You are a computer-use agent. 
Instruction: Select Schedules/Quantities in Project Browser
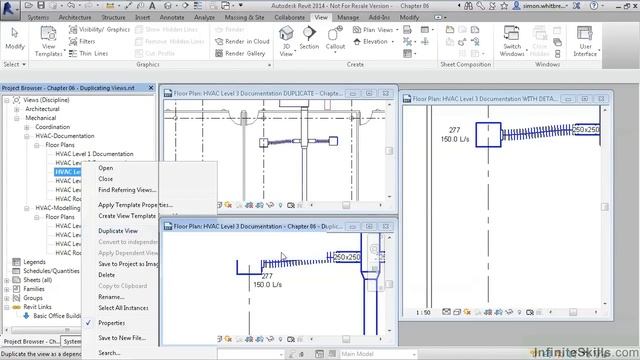(51, 271)
